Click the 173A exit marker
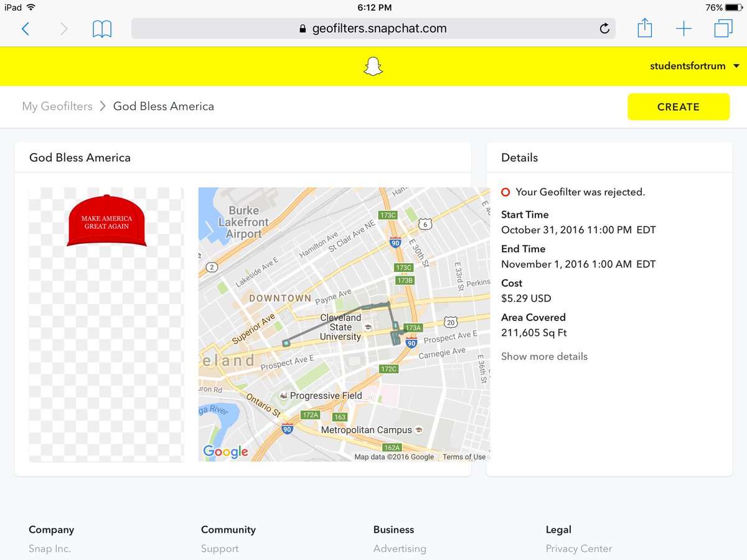The width and height of the screenshot is (747, 560). (413, 327)
